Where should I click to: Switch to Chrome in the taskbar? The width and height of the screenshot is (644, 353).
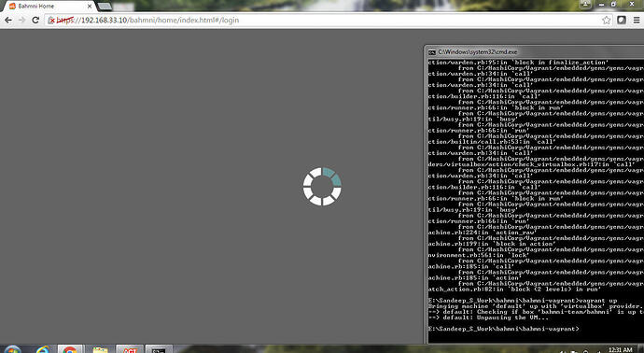point(70,349)
